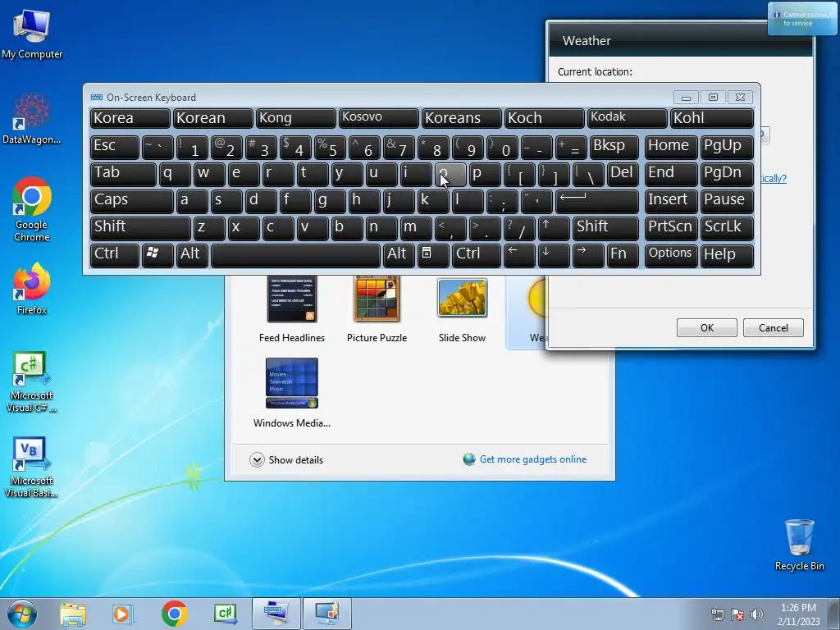The height and width of the screenshot is (630, 840).
Task: Click the Home key
Action: tap(671, 147)
